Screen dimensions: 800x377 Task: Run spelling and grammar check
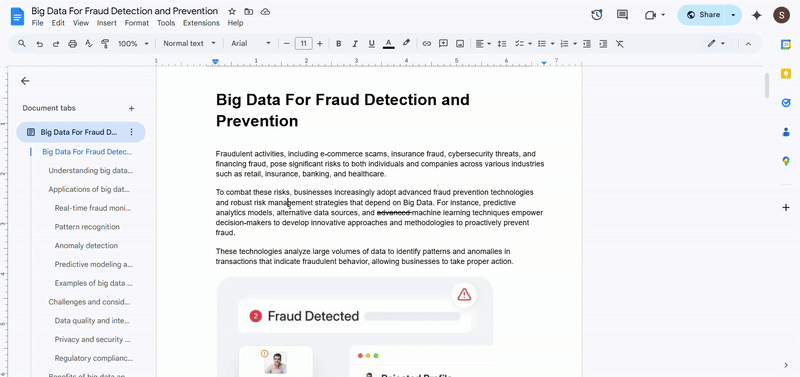(89, 44)
